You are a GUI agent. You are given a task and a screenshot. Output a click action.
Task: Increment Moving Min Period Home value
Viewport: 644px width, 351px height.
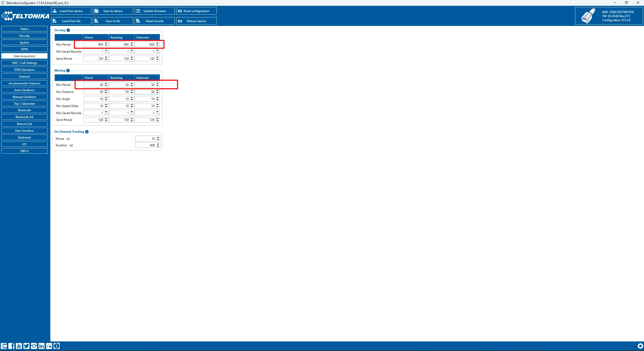[x=106, y=83]
